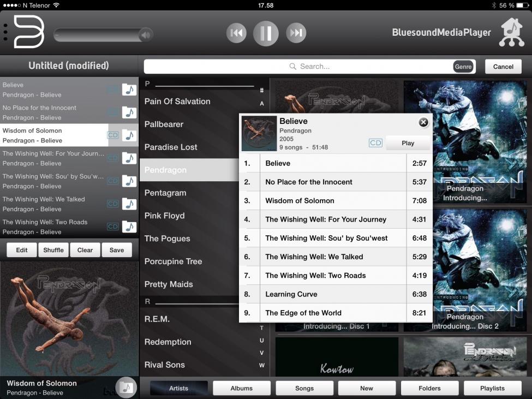532x399 pixels.
Task: Open now-playing music note button
Action: click(x=126, y=387)
